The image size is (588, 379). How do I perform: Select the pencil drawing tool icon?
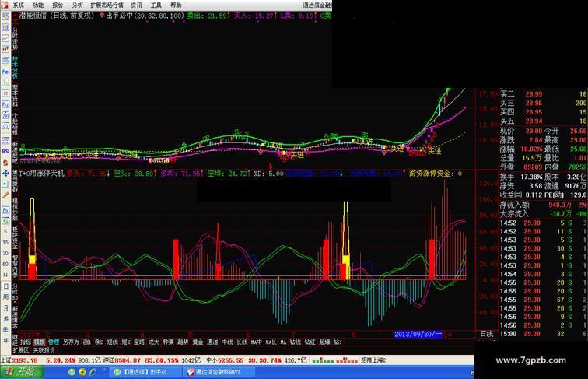(x=5, y=195)
